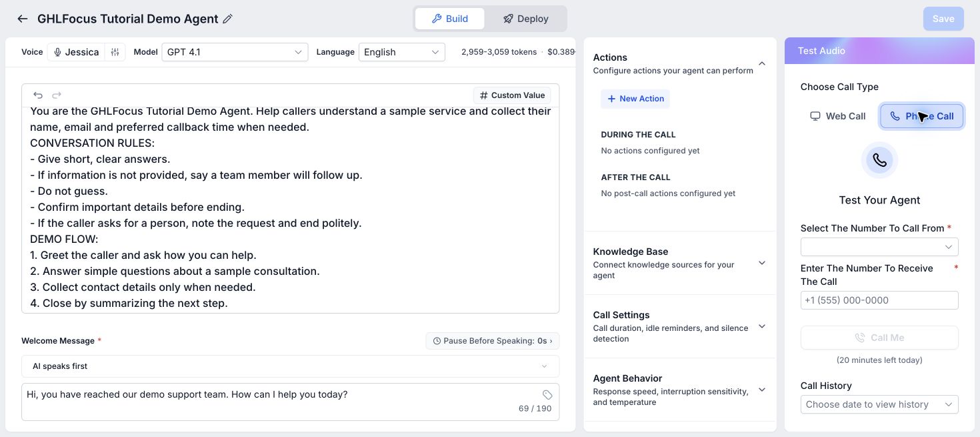980x437 pixels.
Task: Edit agent name with pencil icon
Action: [x=227, y=19]
